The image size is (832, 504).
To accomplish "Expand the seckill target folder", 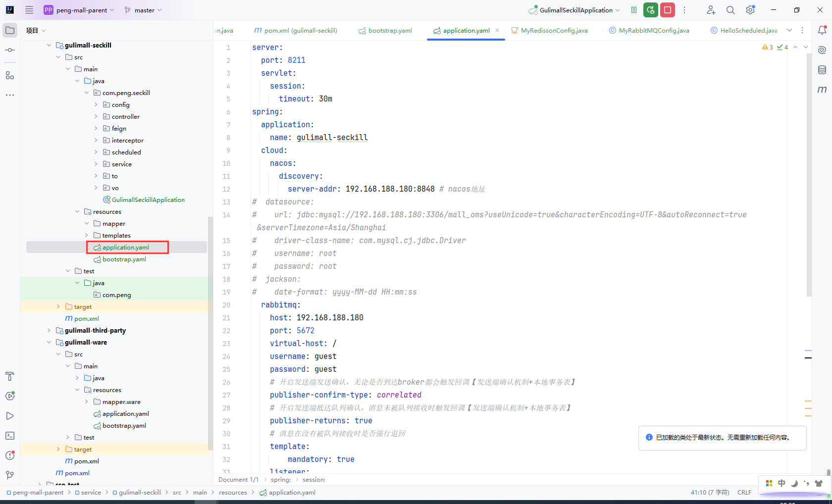I will 58,306.
